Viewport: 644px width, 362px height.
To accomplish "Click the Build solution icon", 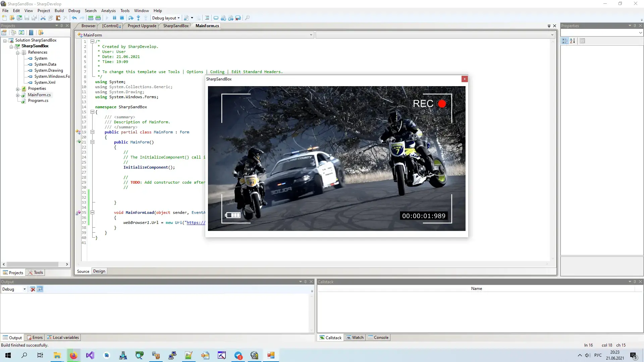I will coord(91,18).
